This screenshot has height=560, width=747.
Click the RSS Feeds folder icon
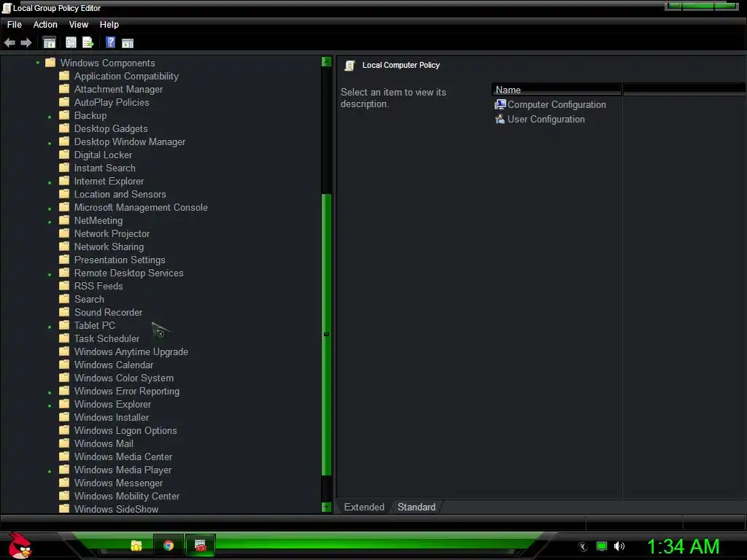(x=64, y=286)
